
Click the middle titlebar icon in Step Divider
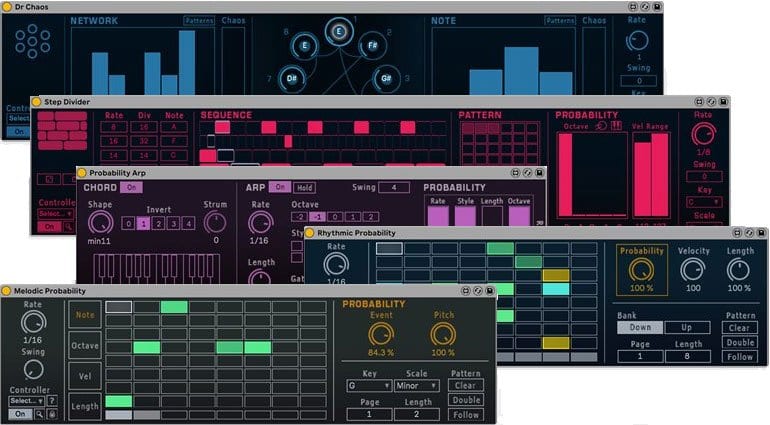pyautogui.click(x=711, y=102)
